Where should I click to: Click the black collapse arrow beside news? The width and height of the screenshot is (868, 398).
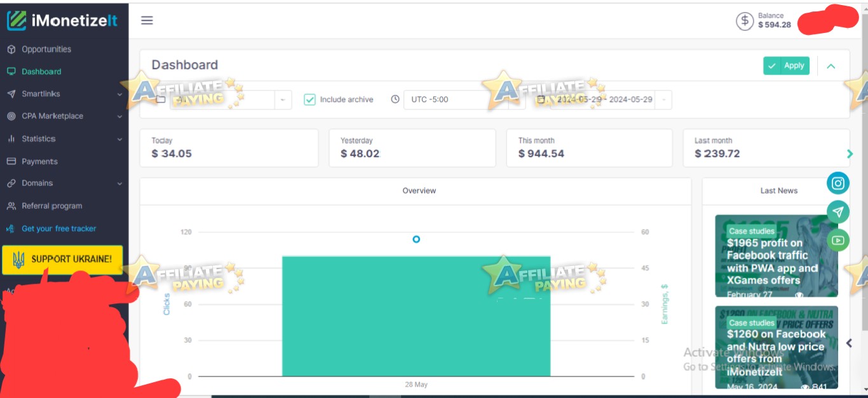click(849, 343)
